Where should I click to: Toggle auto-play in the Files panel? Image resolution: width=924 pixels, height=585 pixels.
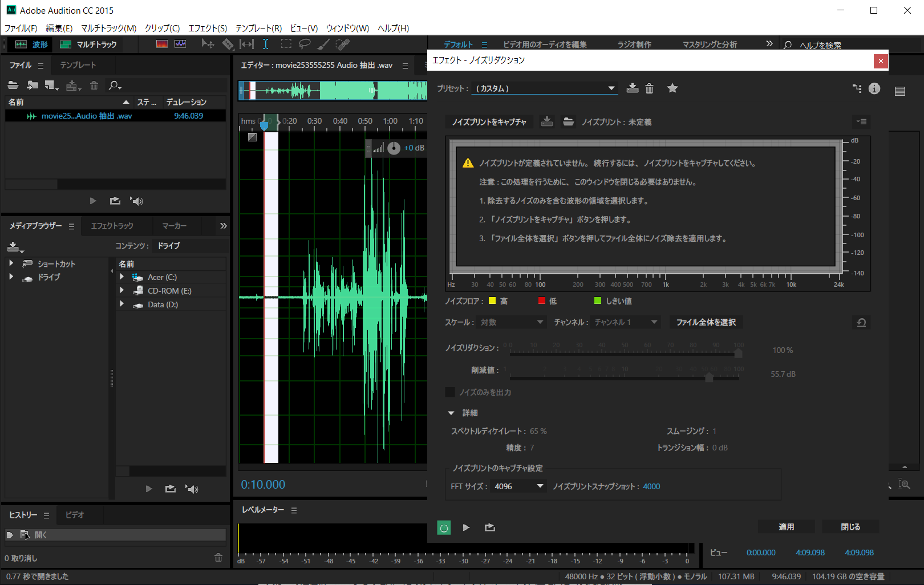pos(136,201)
